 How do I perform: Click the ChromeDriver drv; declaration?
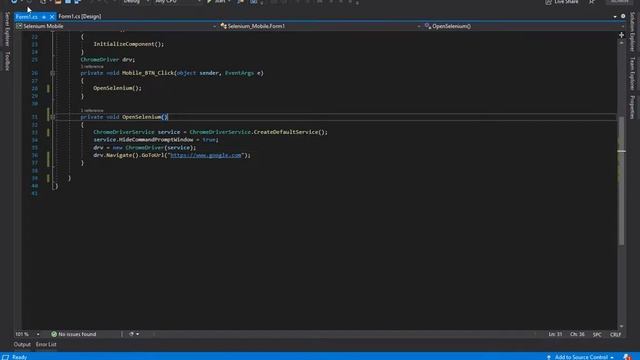pos(107,60)
